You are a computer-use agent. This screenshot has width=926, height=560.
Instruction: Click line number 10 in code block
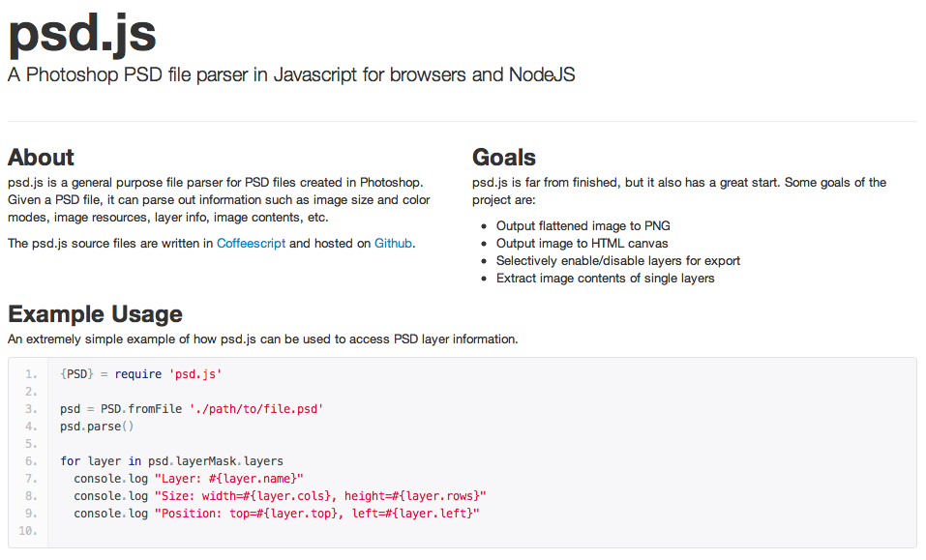(29, 531)
